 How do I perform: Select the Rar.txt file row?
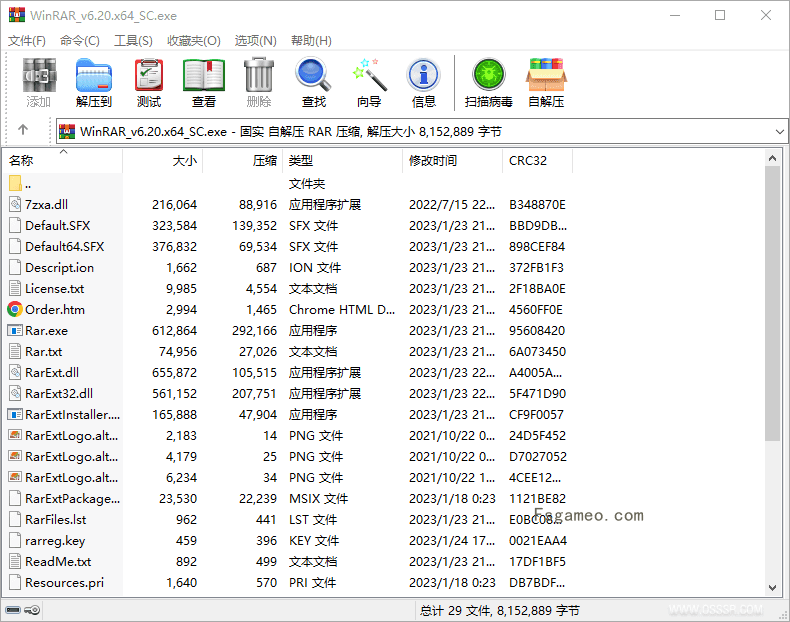click(288, 351)
